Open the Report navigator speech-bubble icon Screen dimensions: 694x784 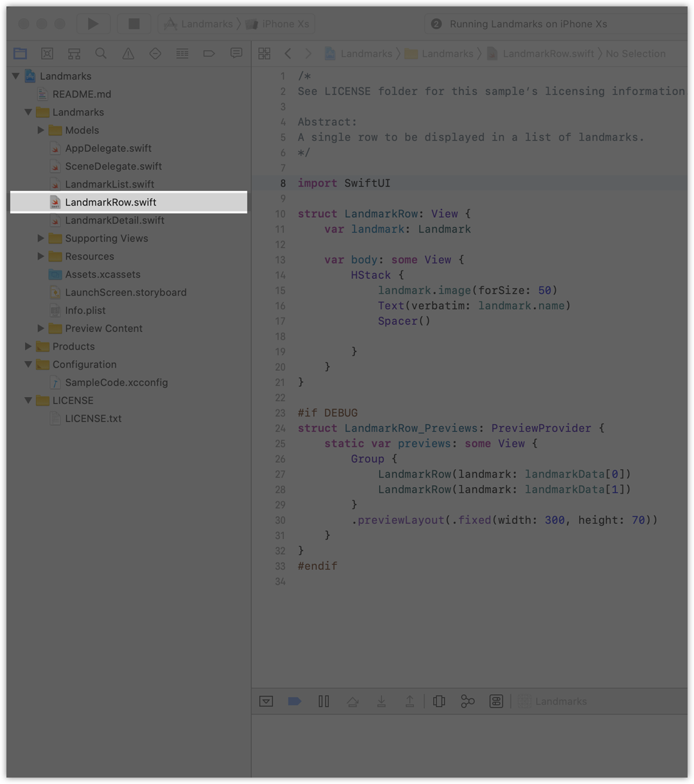[236, 53]
